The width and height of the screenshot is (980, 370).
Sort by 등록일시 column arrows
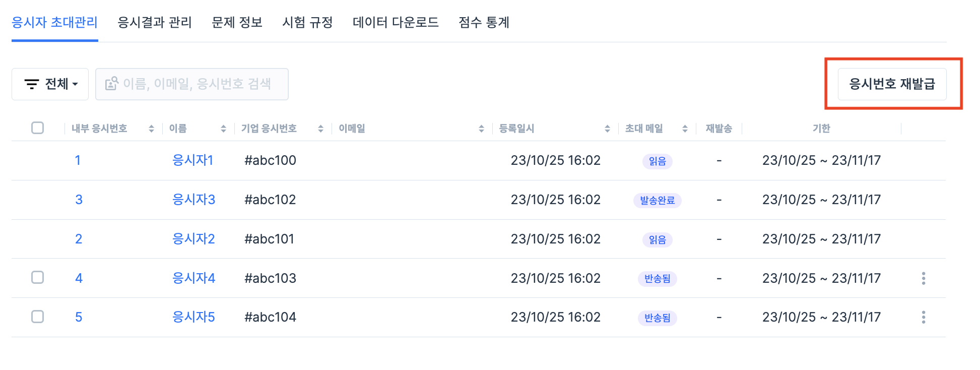(x=607, y=129)
